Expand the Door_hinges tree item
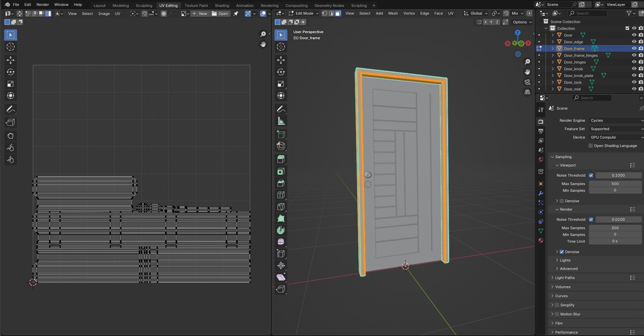This screenshot has width=644, height=336. click(553, 62)
